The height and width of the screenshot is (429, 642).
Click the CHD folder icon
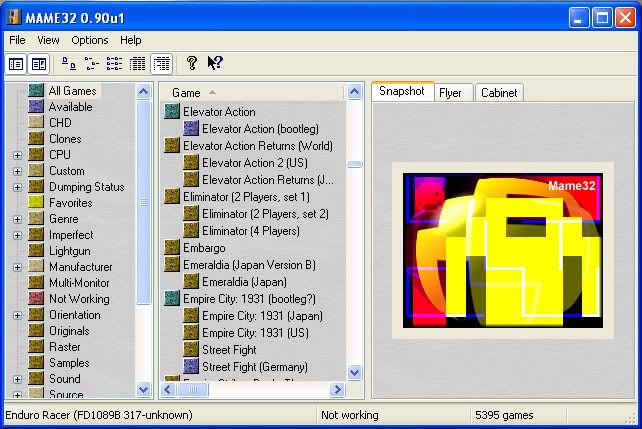tap(36, 122)
